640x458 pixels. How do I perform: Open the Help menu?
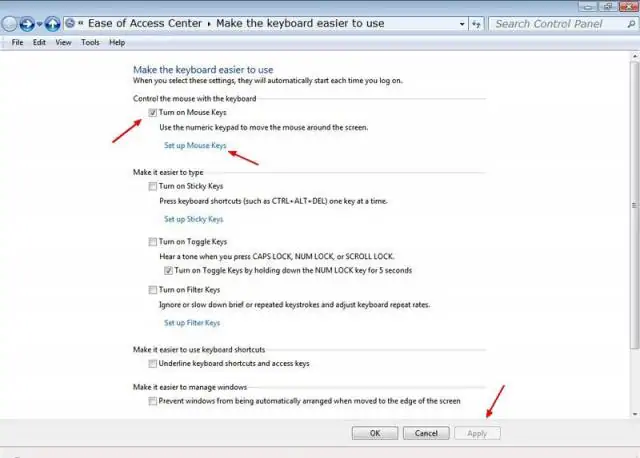(x=117, y=42)
